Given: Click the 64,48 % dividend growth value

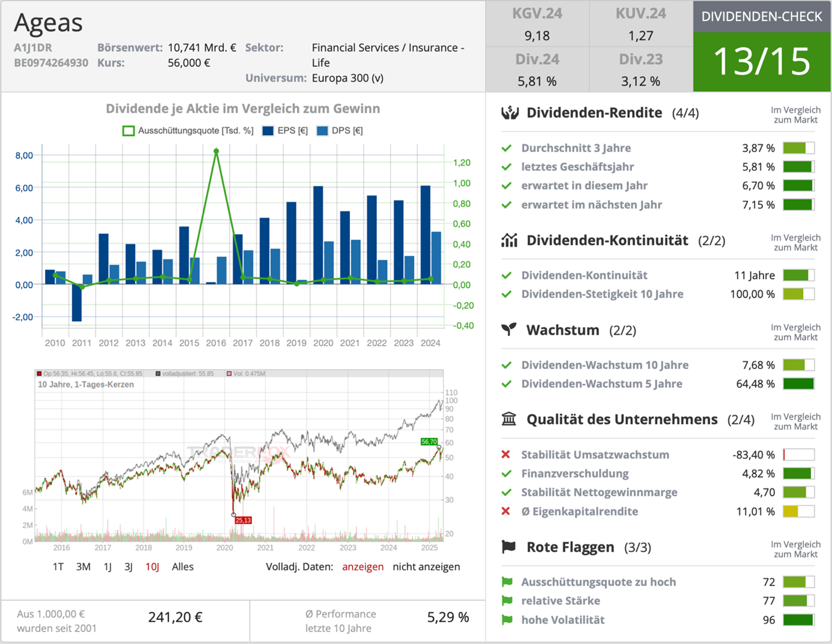Looking at the screenshot, I should [x=756, y=384].
